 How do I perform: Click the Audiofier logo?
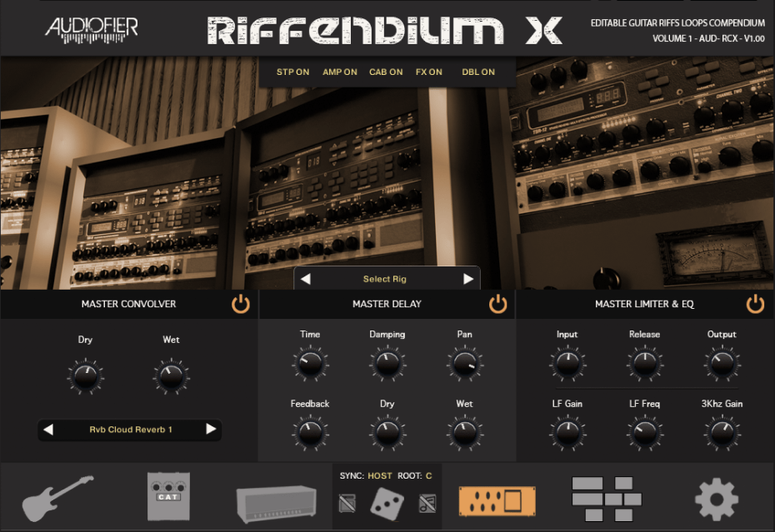pyautogui.click(x=92, y=30)
